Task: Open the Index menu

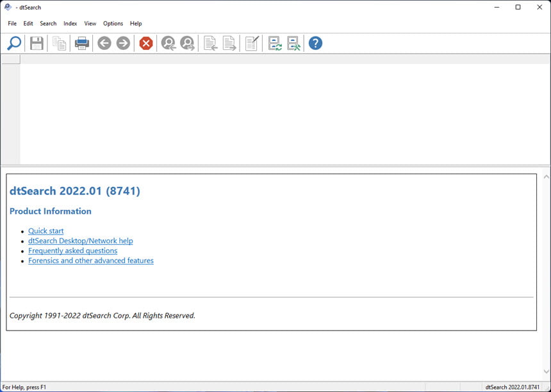Action: point(70,24)
